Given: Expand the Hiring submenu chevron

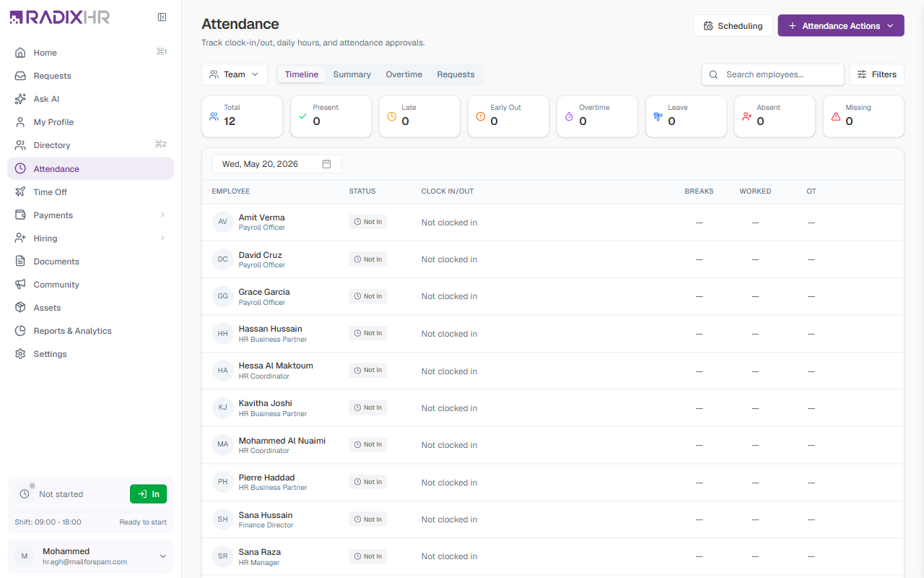Looking at the screenshot, I should tap(162, 238).
